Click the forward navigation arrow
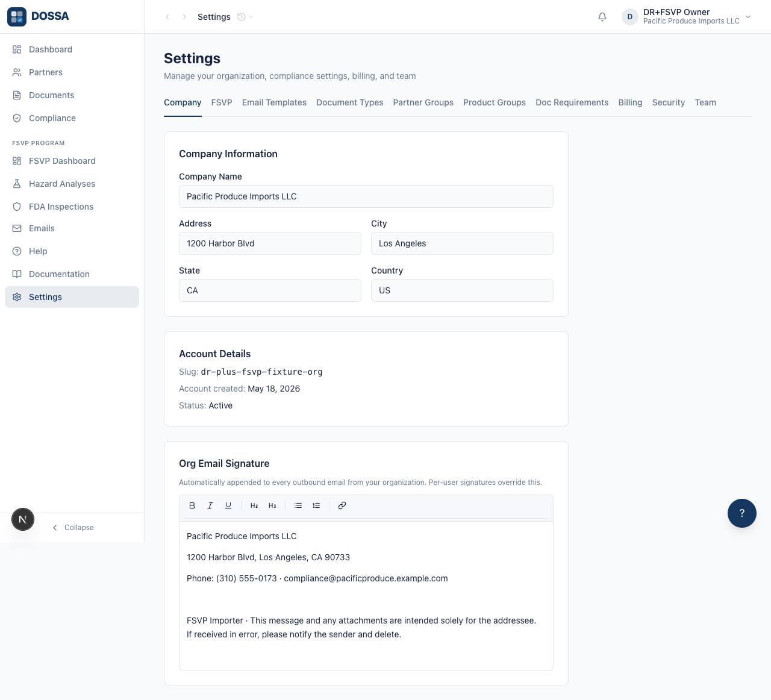This screenshot has height=700, width=771. [184, 17]
